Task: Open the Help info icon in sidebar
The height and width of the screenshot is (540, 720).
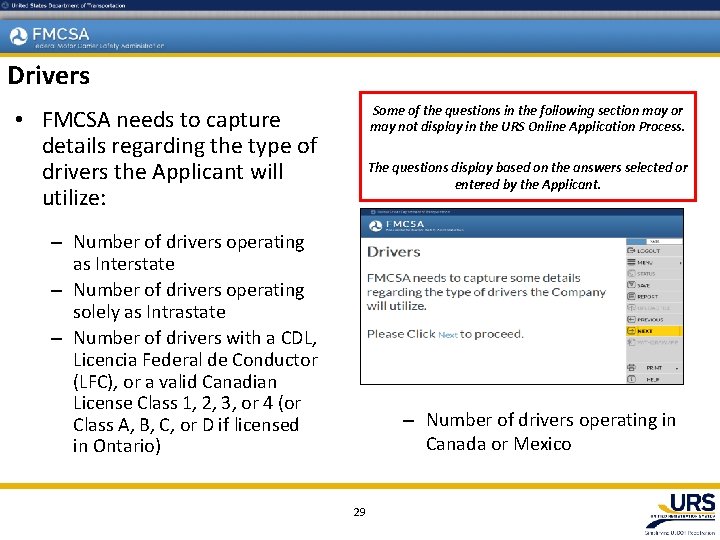Action: pos(631,379)
